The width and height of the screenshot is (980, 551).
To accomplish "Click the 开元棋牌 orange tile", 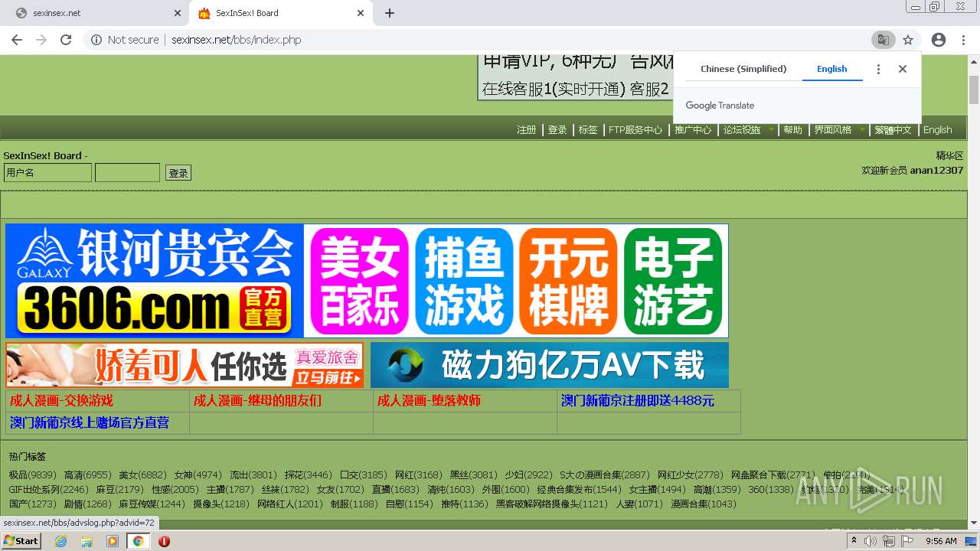I will tap(568, 281).
